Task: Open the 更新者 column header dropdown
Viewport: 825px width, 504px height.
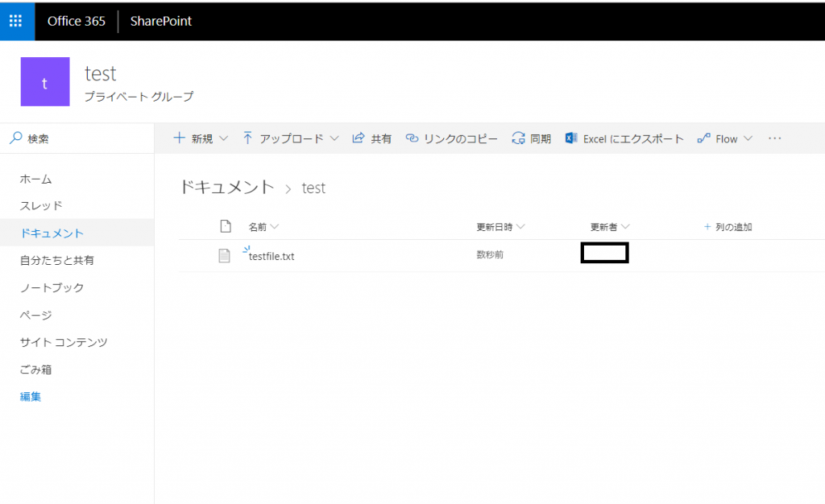Action: [x=610, y=227]
